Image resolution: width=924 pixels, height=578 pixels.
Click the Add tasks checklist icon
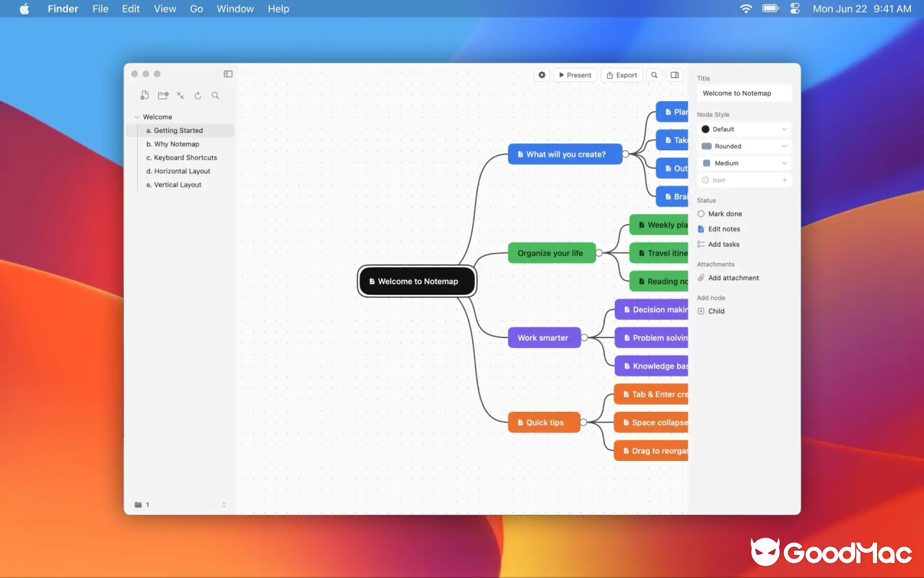[x=701, y=244]
